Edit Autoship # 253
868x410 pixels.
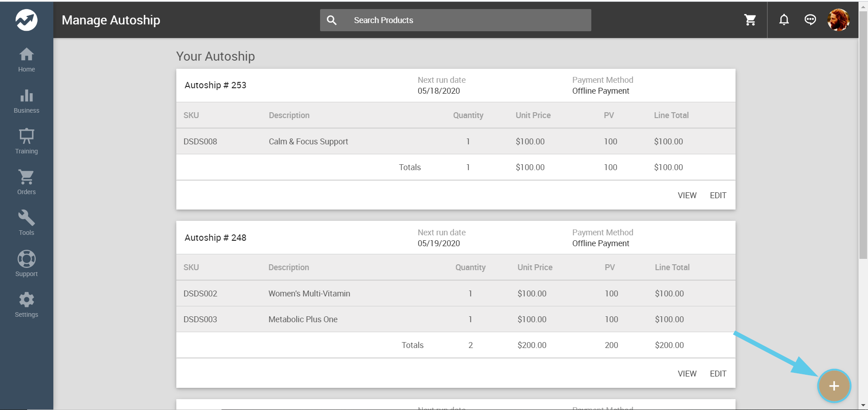(718, 195)
